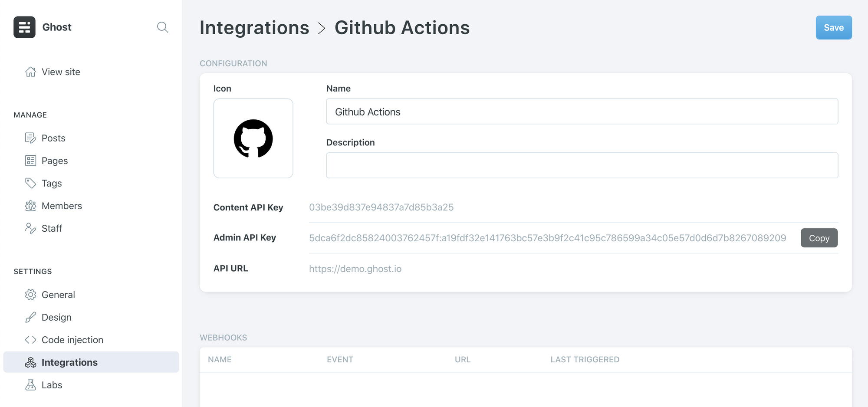Open search with the magnifier icon
868x407 pixels.
(162, 27)
